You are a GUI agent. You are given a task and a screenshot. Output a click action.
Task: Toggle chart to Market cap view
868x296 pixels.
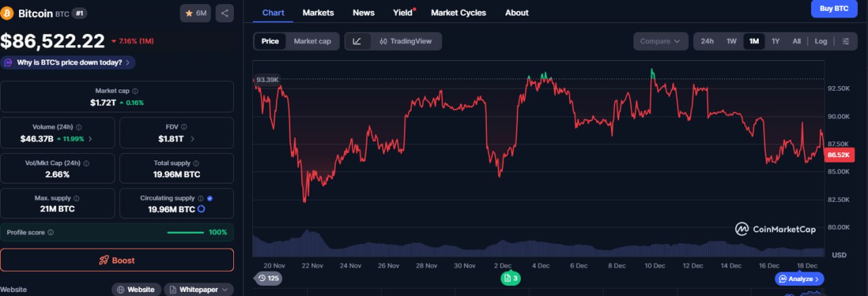click(x=312, y=41)
